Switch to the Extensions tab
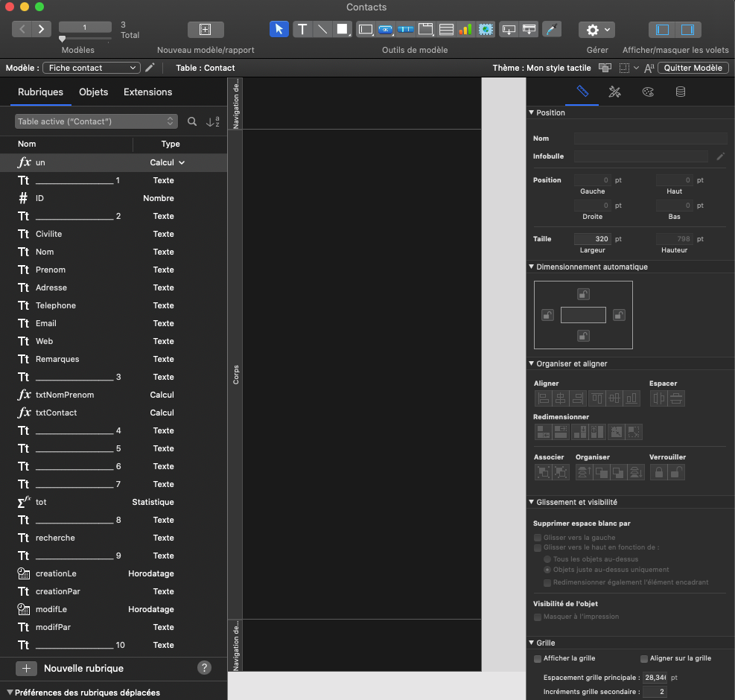Screen dimensions: 735x700 (147, 92)
